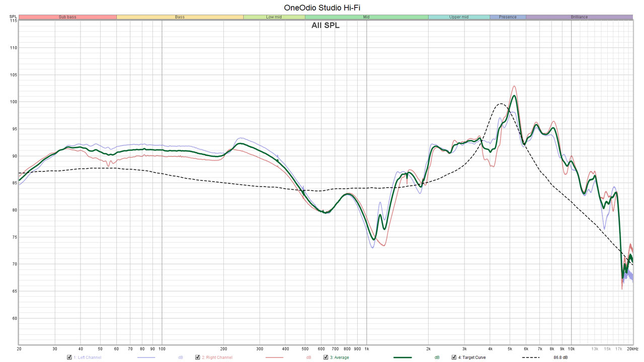Image resolution: width=644 pixels, height=362 pixels.
Task: Click the Upper mid band label
Action: (x=459, y=17)
